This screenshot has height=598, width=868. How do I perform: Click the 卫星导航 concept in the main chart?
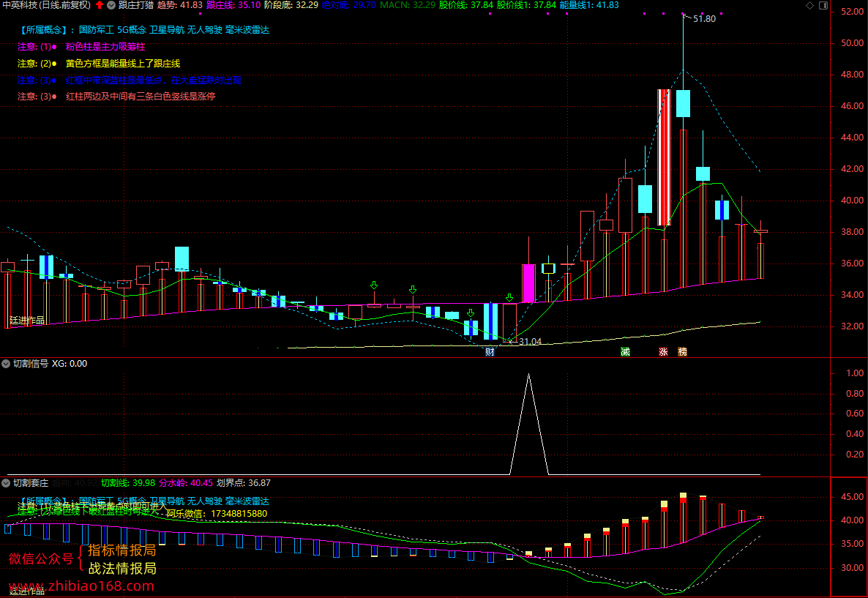pyautogui.click(x=167, y=30)
